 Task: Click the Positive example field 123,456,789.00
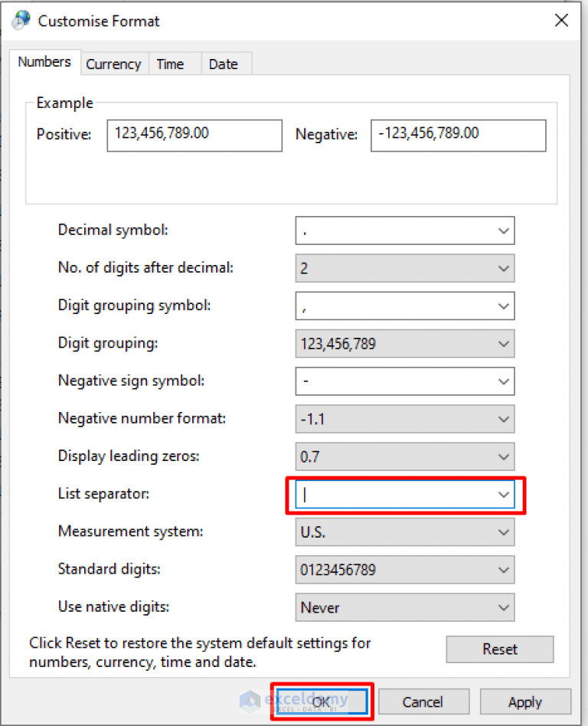pyautogui.click(x=194, y=136)
